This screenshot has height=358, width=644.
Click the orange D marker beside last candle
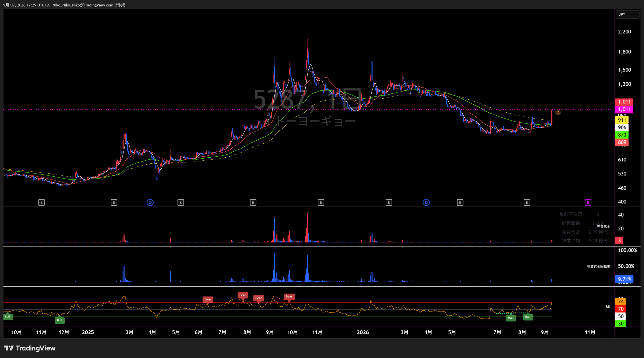point(558,112)
